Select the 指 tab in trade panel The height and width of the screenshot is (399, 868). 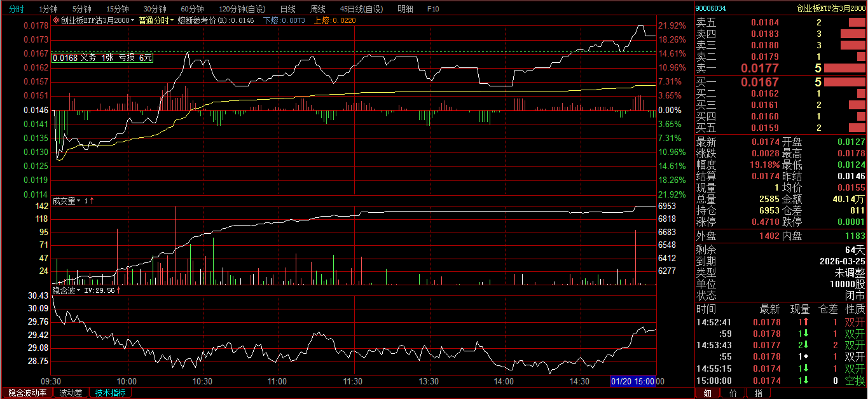coord(758,393)
